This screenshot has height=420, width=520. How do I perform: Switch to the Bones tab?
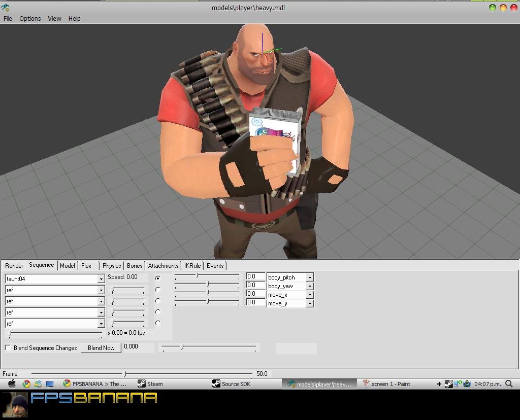[135, 266]
